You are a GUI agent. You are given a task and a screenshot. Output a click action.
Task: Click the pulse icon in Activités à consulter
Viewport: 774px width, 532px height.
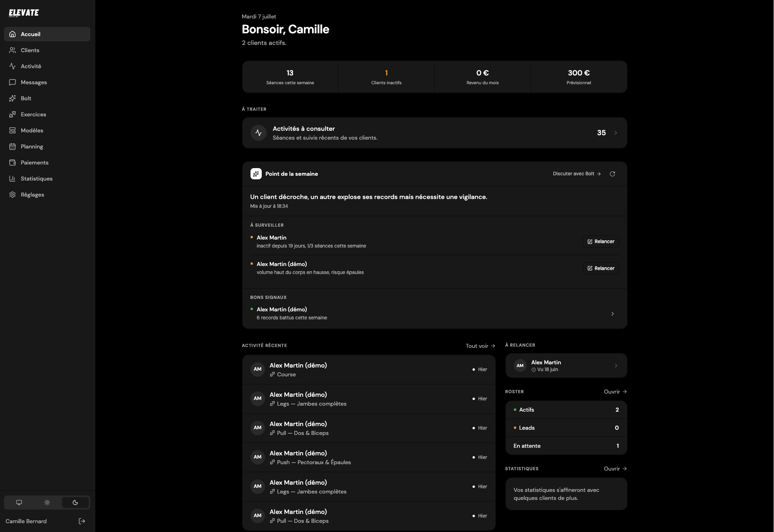point(259,133)
